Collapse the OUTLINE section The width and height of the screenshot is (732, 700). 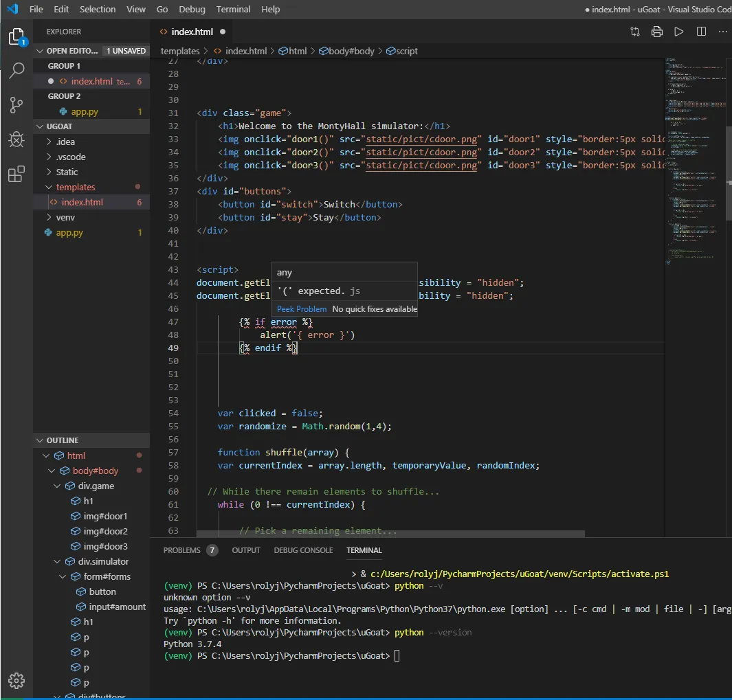(x=62, y=440)
